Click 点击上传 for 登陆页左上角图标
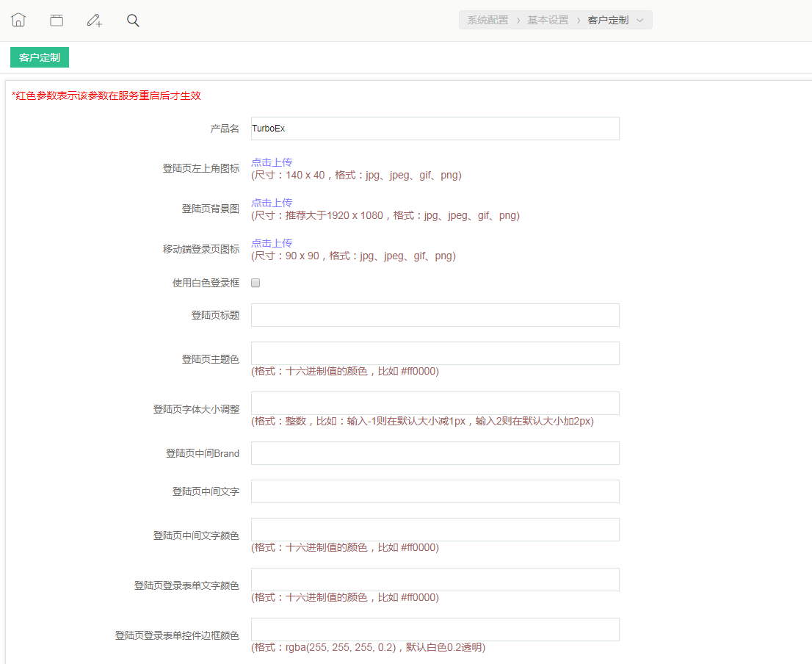This screenshot has height=664, width=812. (272, 162)
